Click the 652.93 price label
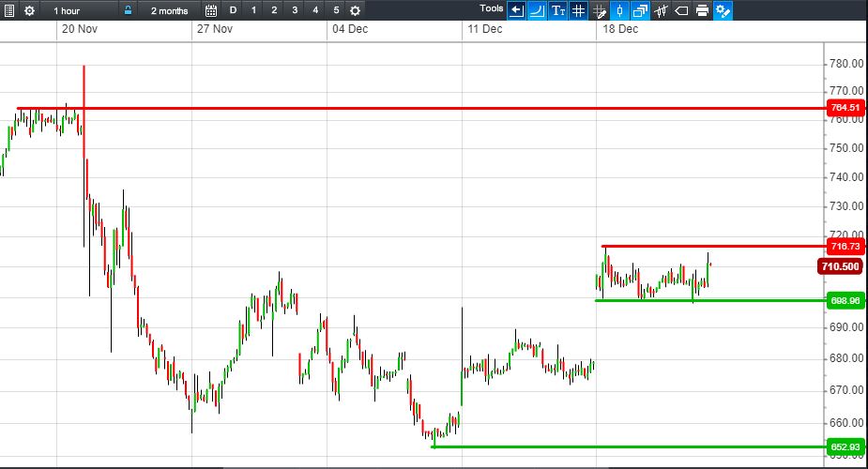This screenshot has height=469, width=868. (x=845, y=446)
